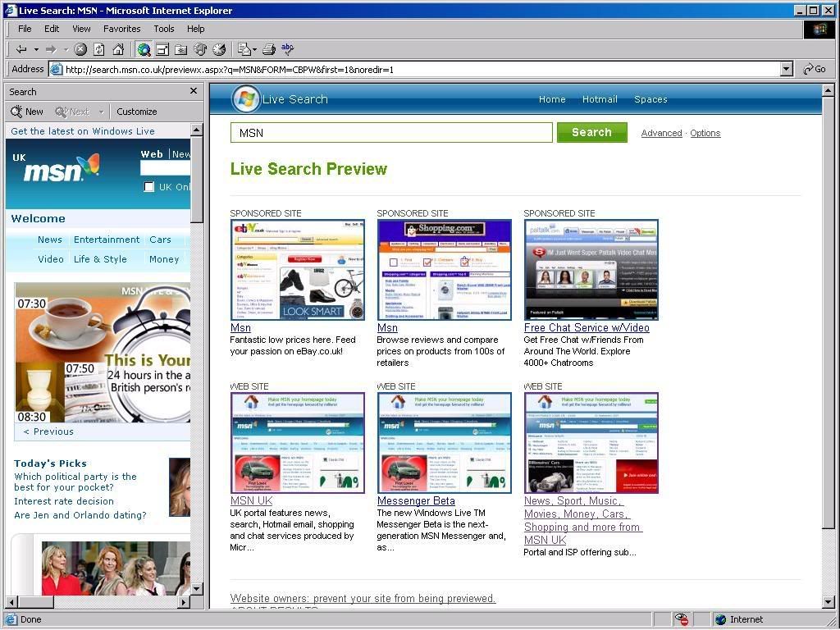Click the Internet zone globe in status bar

pyautogui.click(x=720, y=620)
